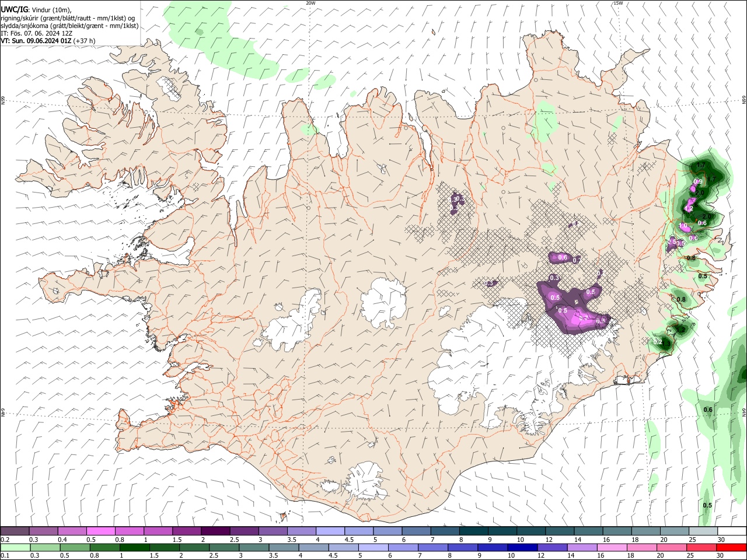Click the grey-purple 0.2 swatch in snow scale
The height and width of the screenshot is (560, 747).
[15, 531]
